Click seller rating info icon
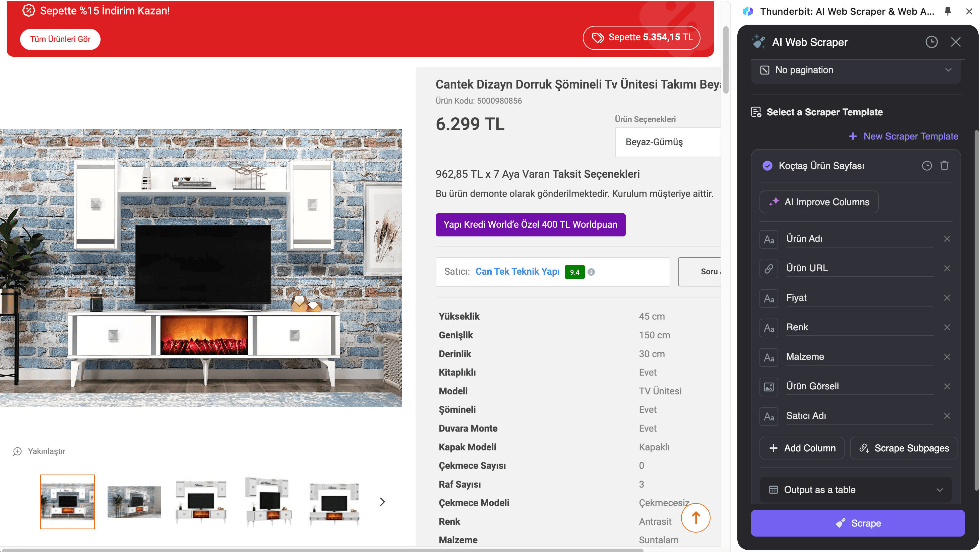The width and height of the screenshot is (980, 552). (591, 272)
